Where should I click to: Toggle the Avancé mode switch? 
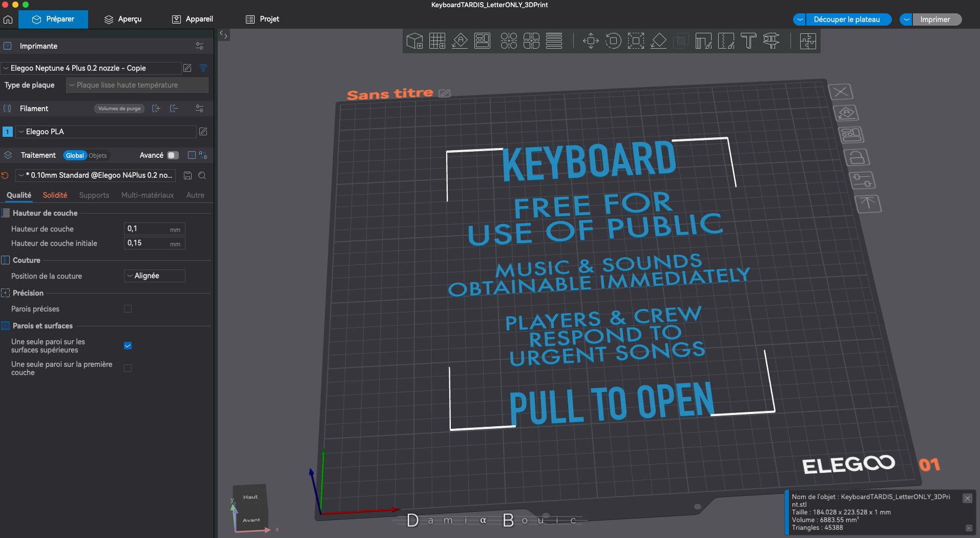point(173,155)
